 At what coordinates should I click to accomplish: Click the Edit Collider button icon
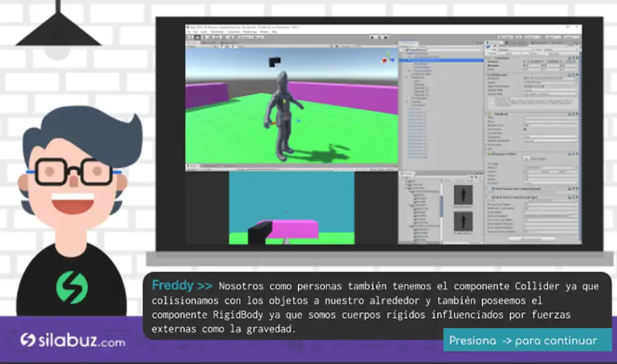(x=527, y=158)
